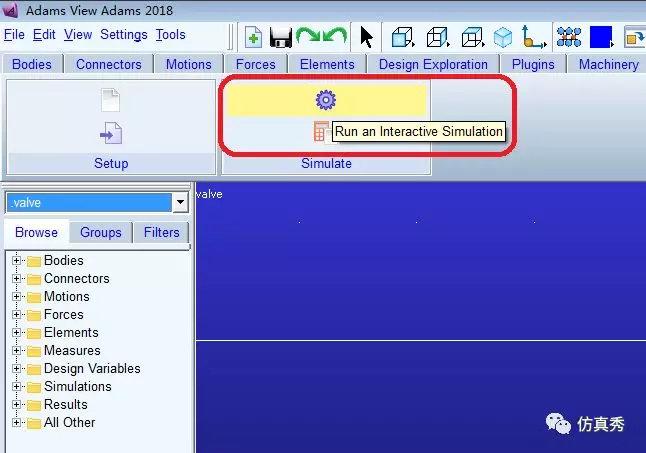Viewport: 646px width, 453px height.
Task: Expand the All Other tree folder
Action: pyautogui.click(x=16, y=423)
